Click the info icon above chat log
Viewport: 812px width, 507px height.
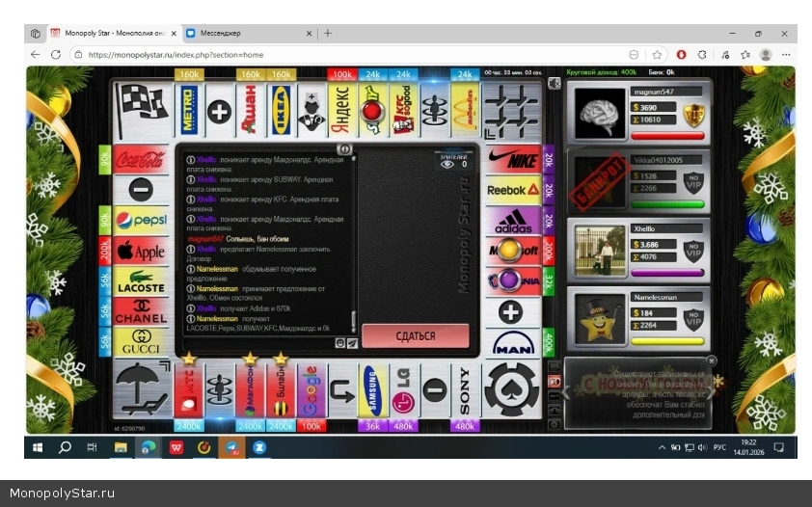click(x=345, y=149)
